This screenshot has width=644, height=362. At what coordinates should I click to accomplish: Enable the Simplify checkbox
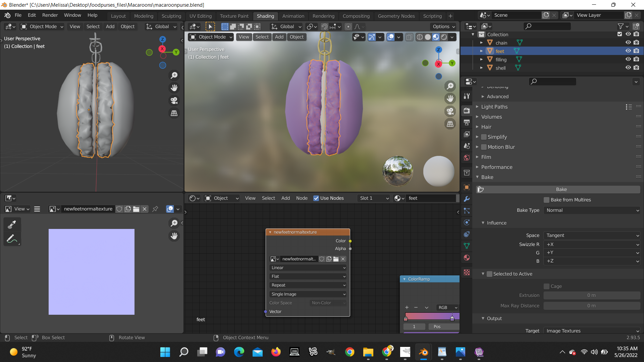(484, 137)
